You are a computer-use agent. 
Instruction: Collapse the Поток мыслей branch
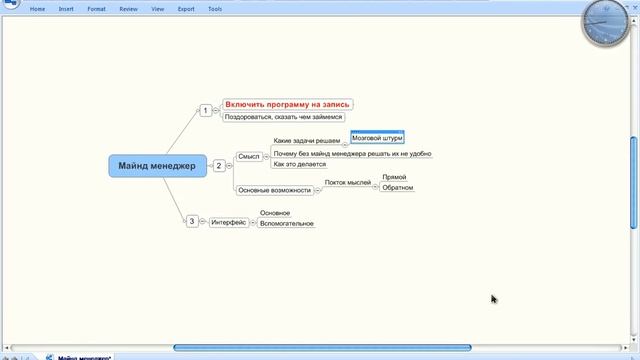(x=375, y=187)
